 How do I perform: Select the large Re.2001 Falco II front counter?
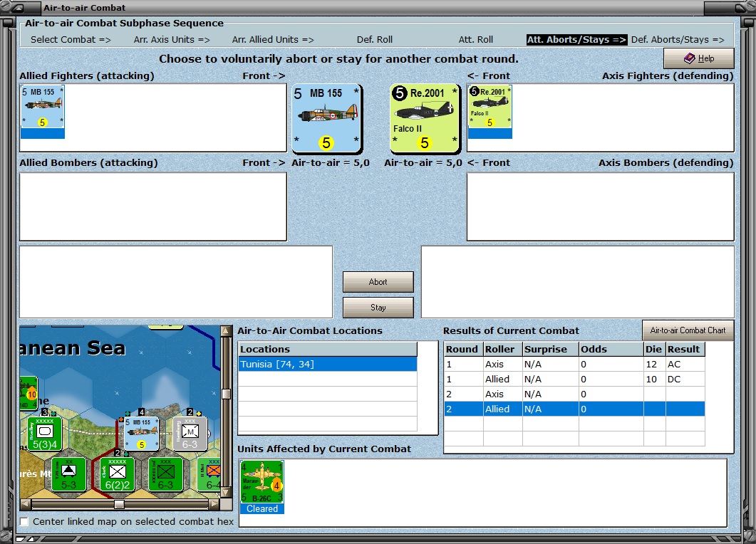[x=425, y=118]
